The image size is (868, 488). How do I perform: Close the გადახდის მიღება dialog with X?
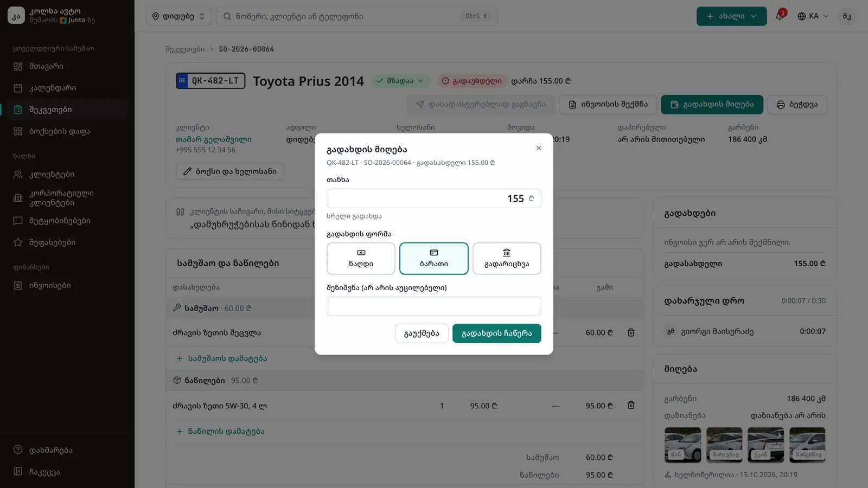(538, 148)
